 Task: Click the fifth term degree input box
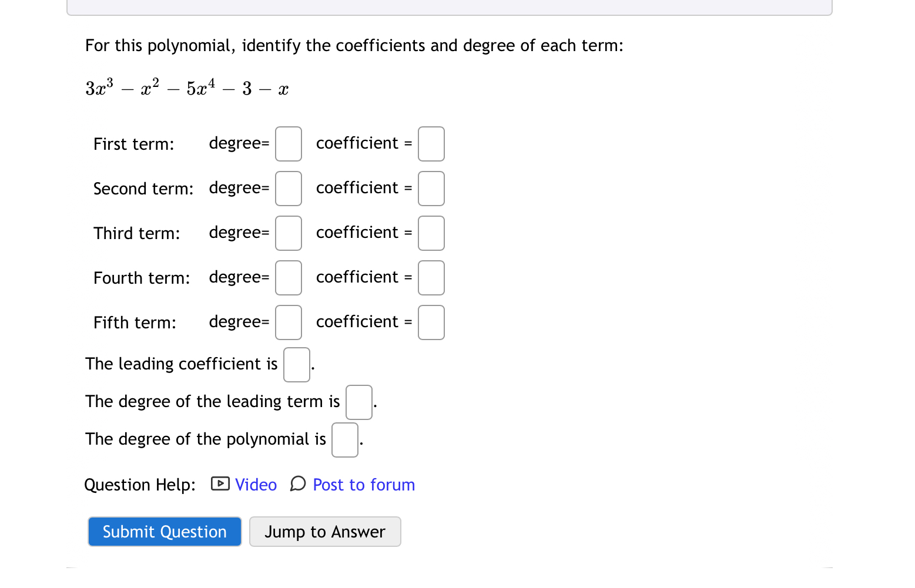[288, 322]
